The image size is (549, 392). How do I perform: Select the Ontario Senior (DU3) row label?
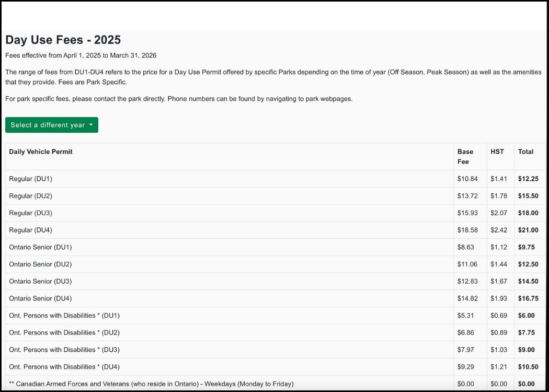coord(40,281)
